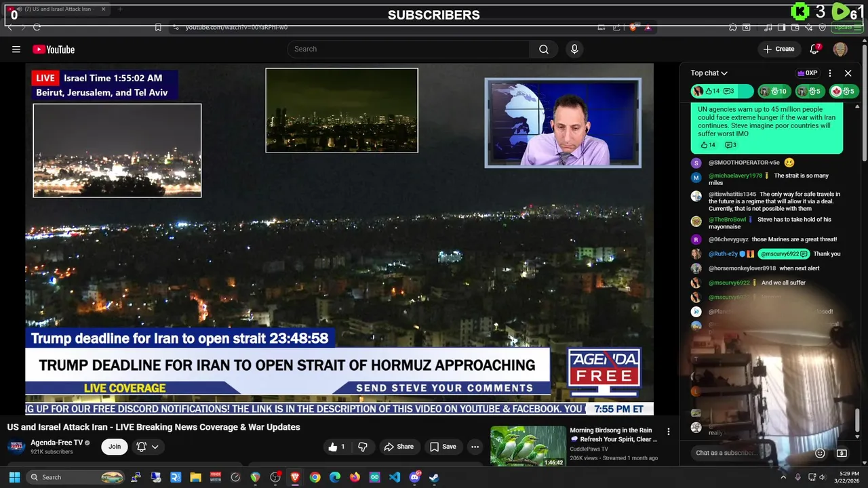Screen dimensions: 868x488
Task: Reload the page in the browser
Action: (x=37, y=27)
